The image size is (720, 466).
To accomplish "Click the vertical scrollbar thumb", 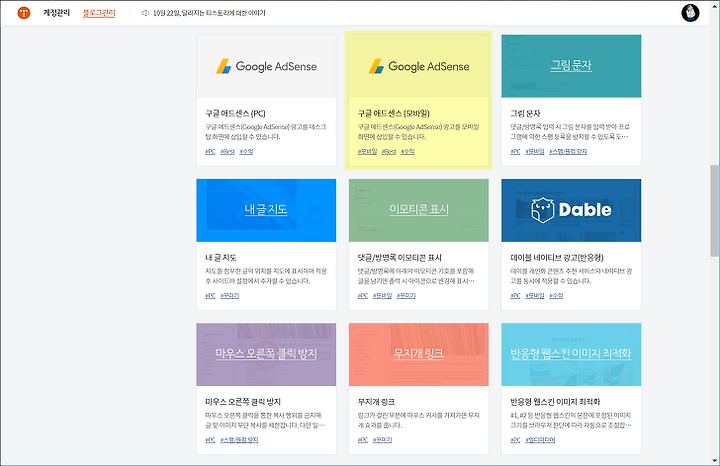I will (715, 211).
